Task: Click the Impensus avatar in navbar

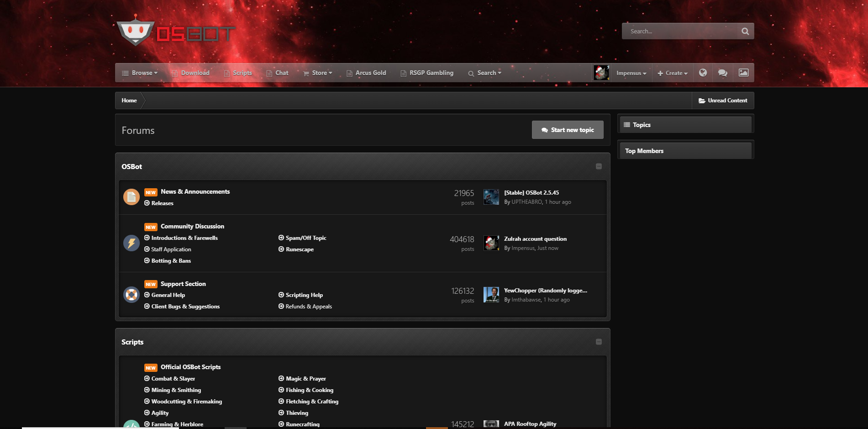Action: click(x=601, y=73)
